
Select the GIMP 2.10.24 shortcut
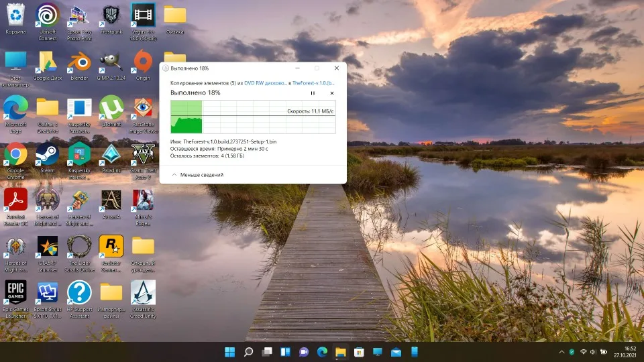coord(111,65)
